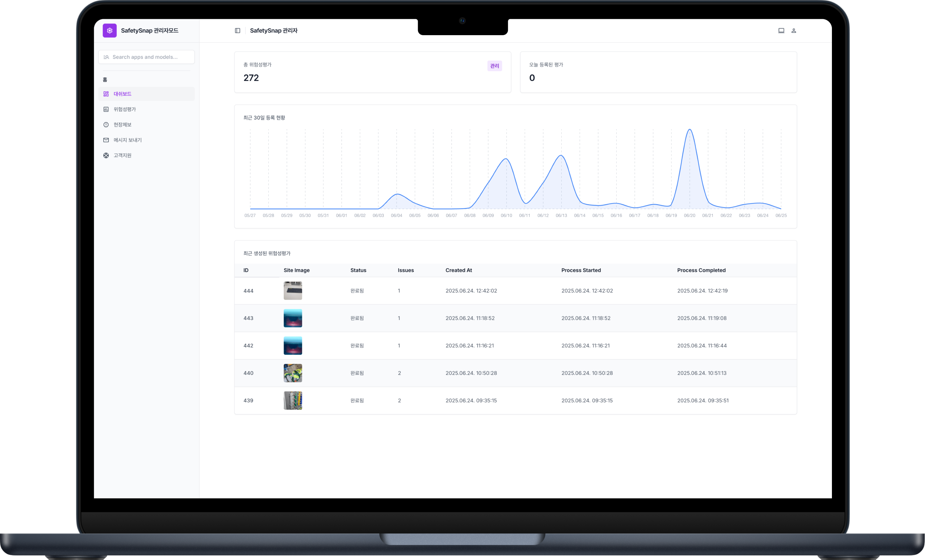This screenshot has height=560, width=925.
Task: Open 위험성평가 menu item
Action: point(125,109)
